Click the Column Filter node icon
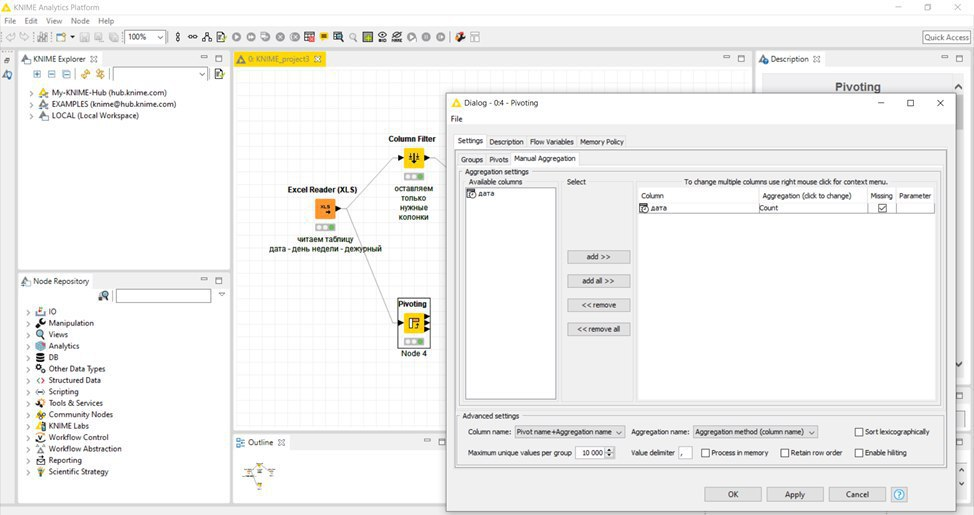Image resolution: width=974 pixels, height=515 pixels. (x=414, y=158)
